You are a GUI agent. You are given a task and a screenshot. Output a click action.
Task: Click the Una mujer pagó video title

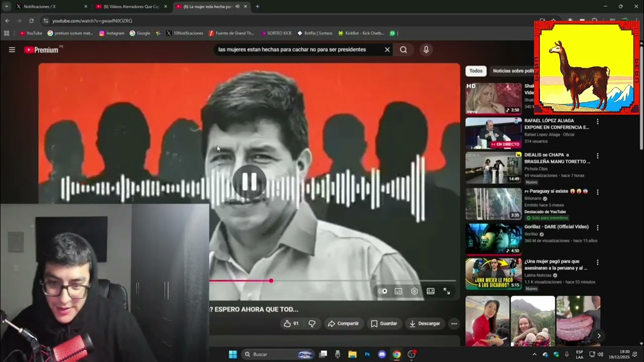point(555,264)
